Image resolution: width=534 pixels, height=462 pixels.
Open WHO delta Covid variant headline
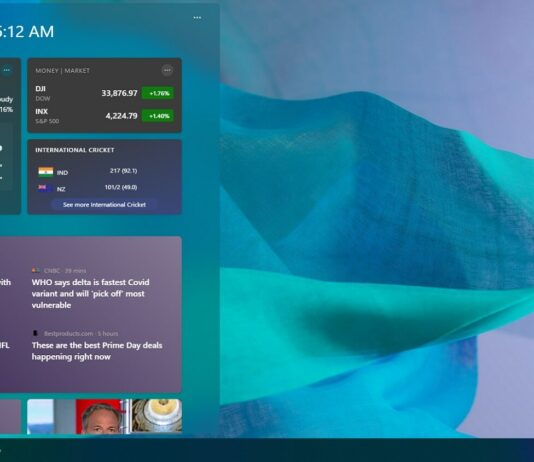(x=91, y=293)
